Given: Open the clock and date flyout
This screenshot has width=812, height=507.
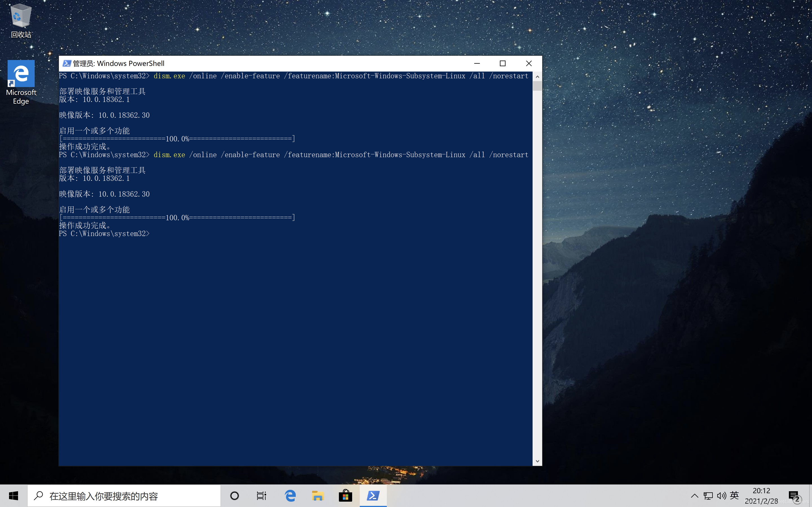Looking at the screenshot, I should click(761, 496).
